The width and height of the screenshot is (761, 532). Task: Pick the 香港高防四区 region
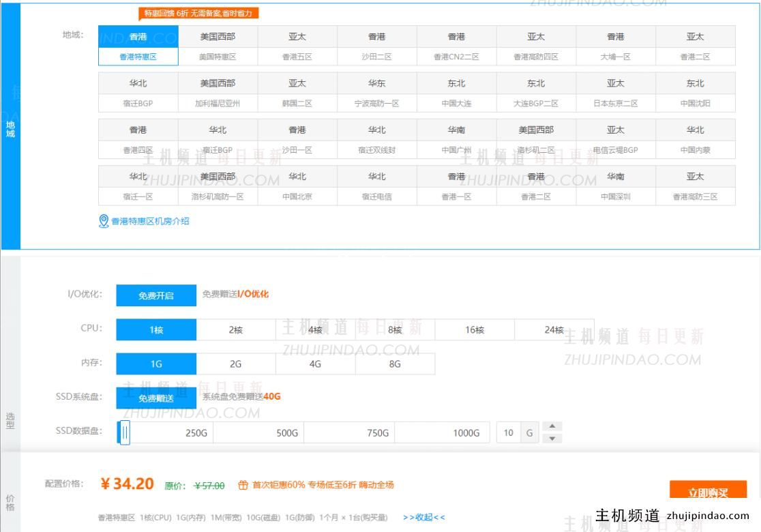[x=536, y=46]
